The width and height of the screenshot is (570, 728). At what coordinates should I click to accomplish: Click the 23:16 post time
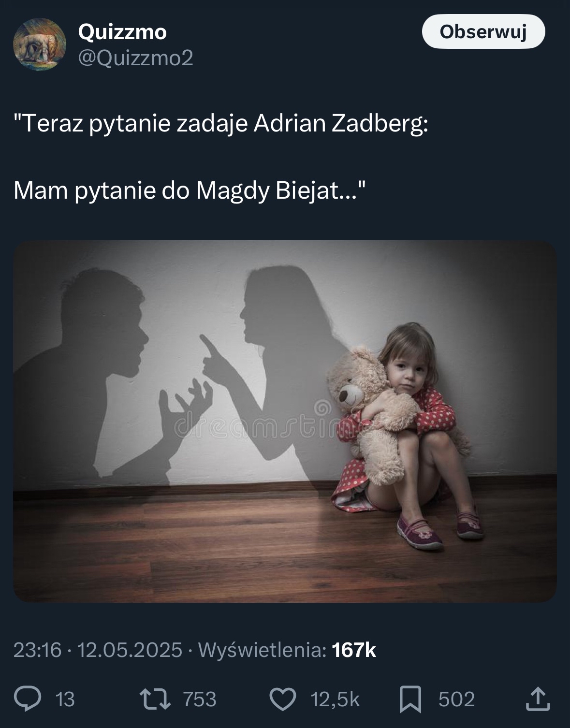[x=38, y=650]
